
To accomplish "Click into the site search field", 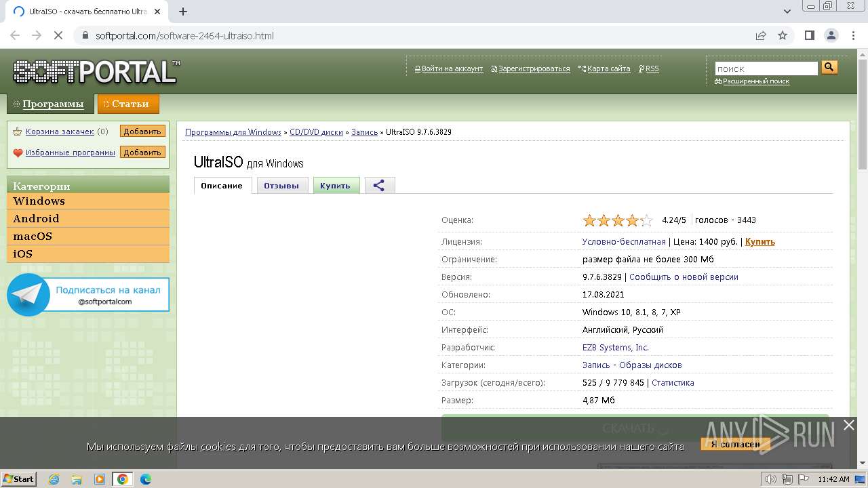I will pos(767,68).
